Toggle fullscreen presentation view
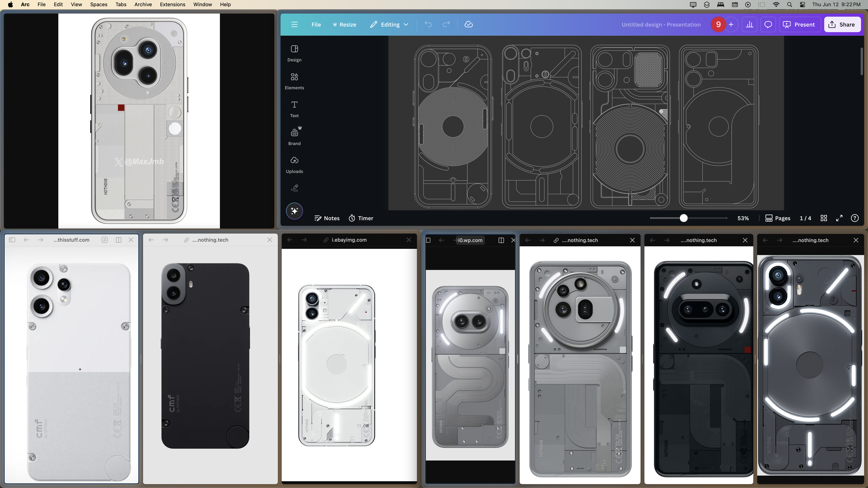This screenshot has width=868, height=488. tap(839, 218)
